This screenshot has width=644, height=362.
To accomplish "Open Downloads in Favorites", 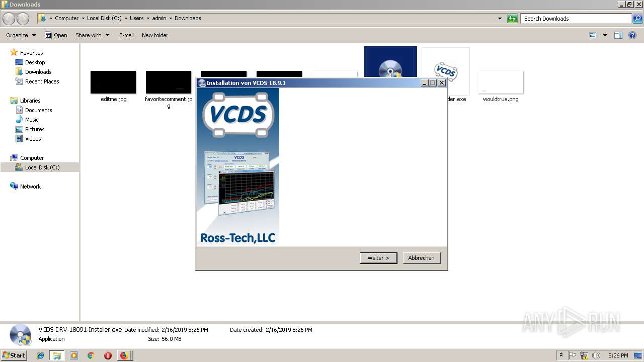I will (x=38, y=72).
